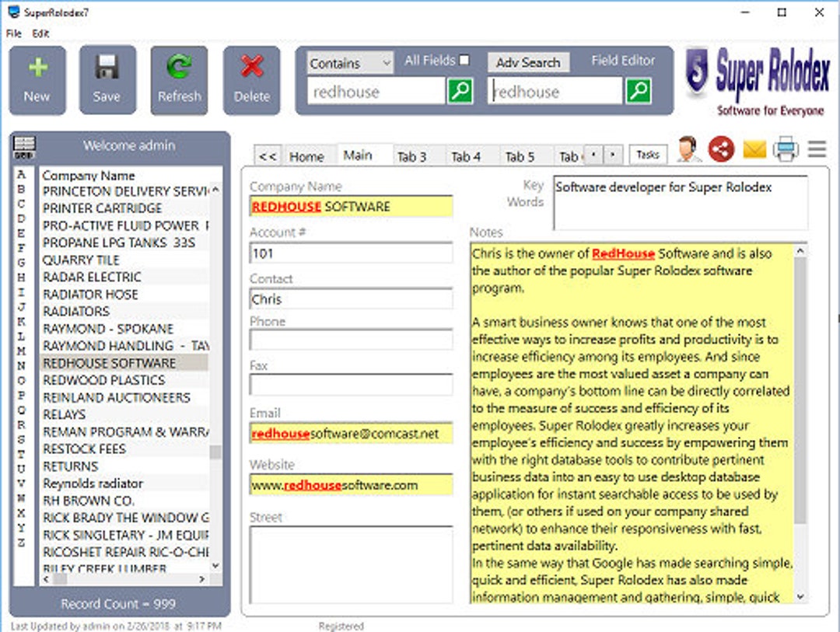The width and height of the screenshot is (840, 632).
Task: Select RADAR ELECTRIC in company list
Action: coord(124,277)
